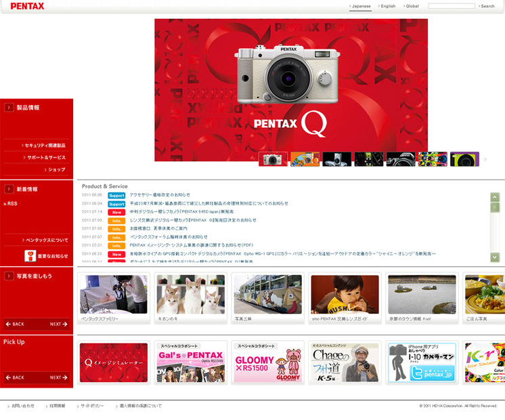
Task: Open the GLOOMY × RS1500 banner
Action: pyautogui.click(x=267, y=362)
